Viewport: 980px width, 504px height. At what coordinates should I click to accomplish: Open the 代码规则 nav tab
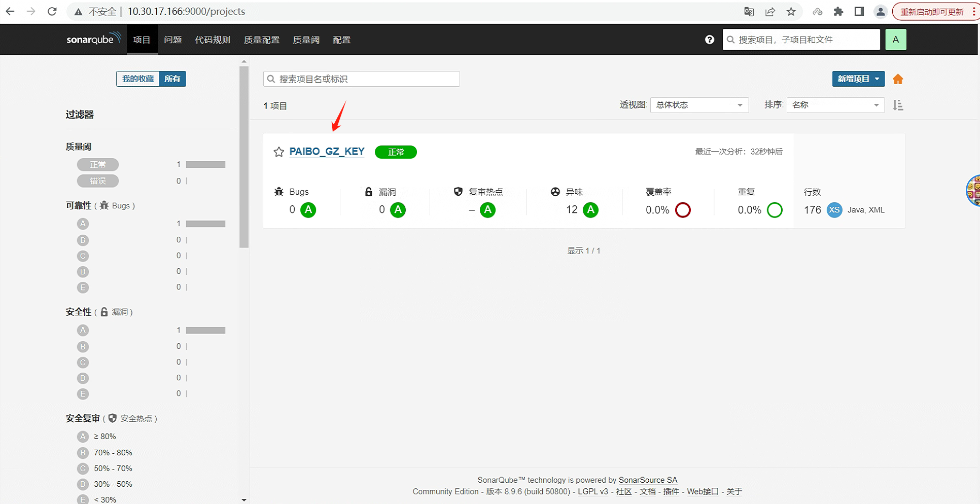coord(213,40)
